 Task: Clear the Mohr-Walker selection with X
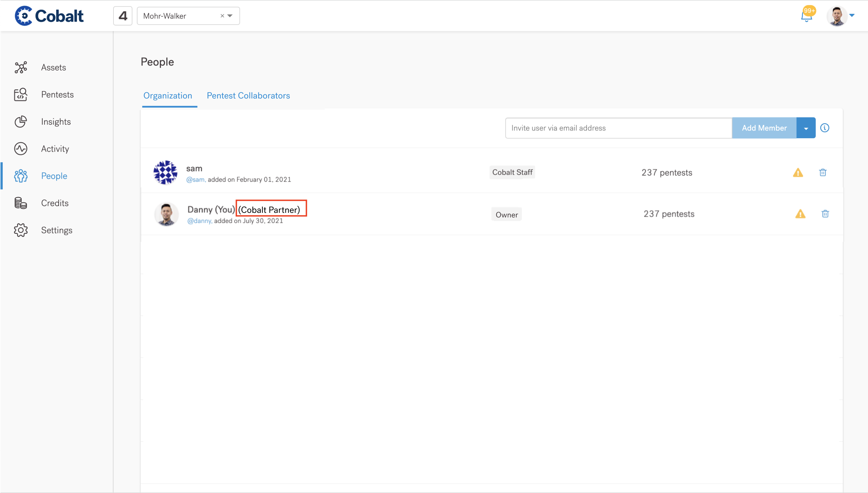(222, 16)
